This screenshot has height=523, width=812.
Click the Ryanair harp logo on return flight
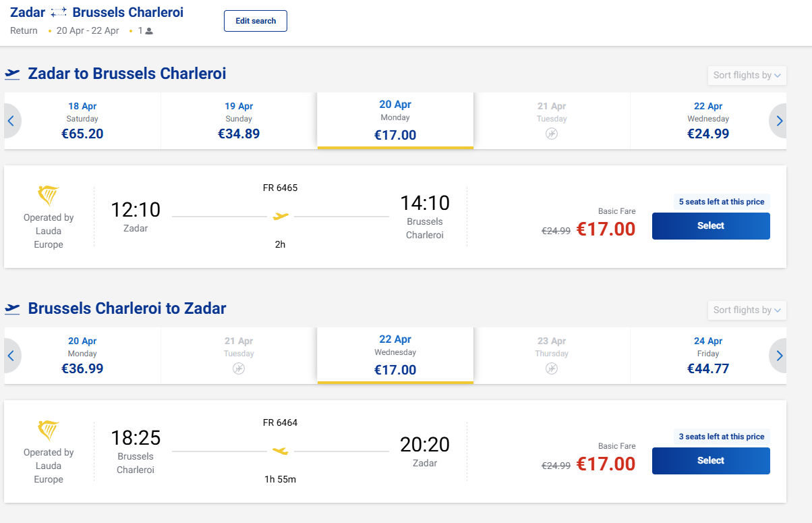49,431
